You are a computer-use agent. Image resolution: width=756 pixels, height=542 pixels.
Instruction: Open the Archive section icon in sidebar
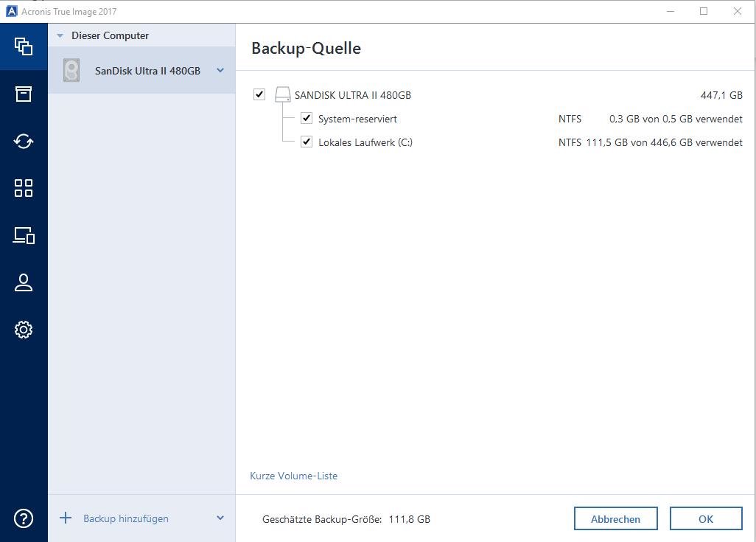[24, 94]
